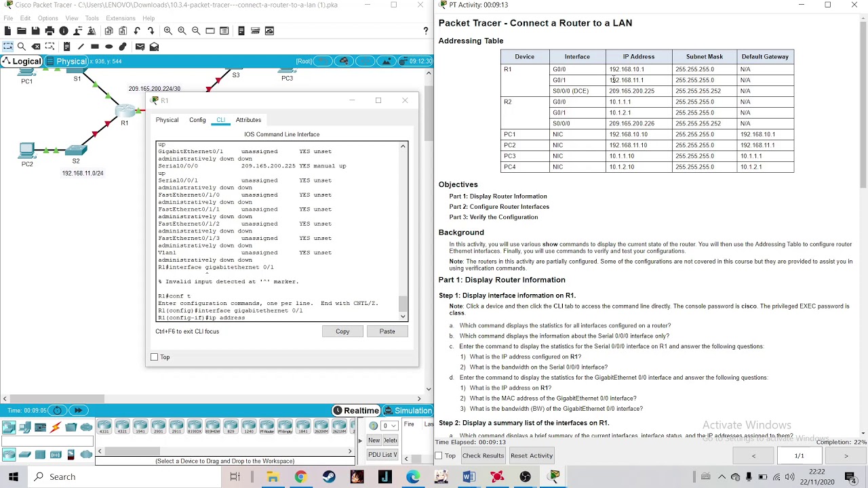This screenshot has height=488, width=868.
Task: Click the Add Simple PDU envelope icon
Action: tap(140, 46)
